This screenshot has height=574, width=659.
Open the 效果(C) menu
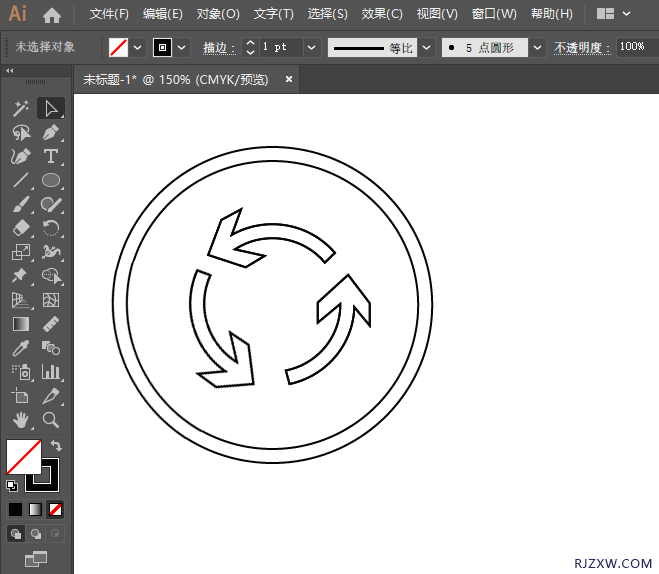pos(381,15)
